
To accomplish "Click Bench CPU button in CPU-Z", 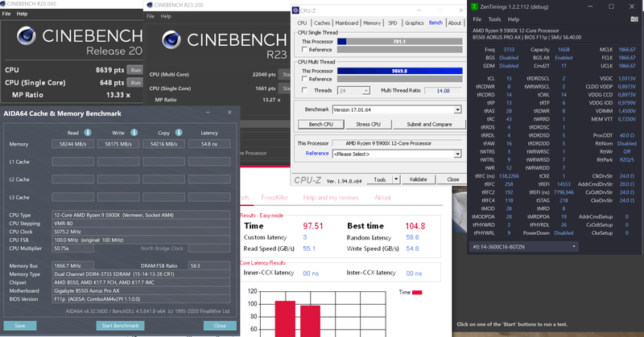I will point(320,124).
